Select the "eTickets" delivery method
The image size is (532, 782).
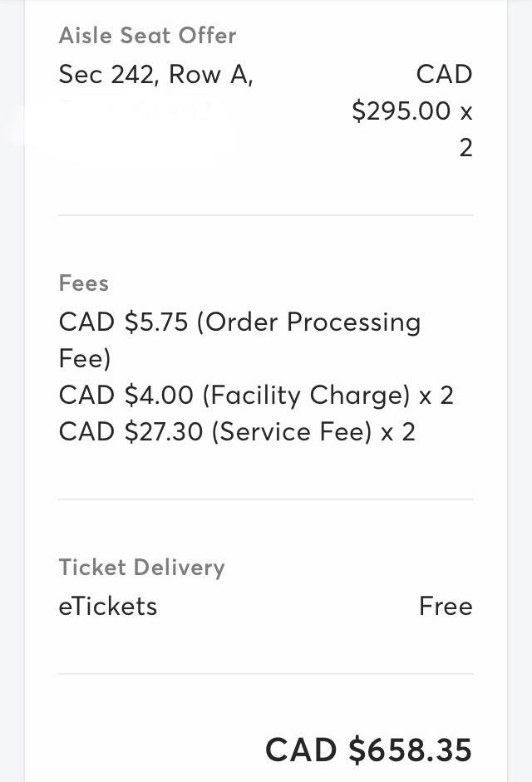[x=108, y=607]
